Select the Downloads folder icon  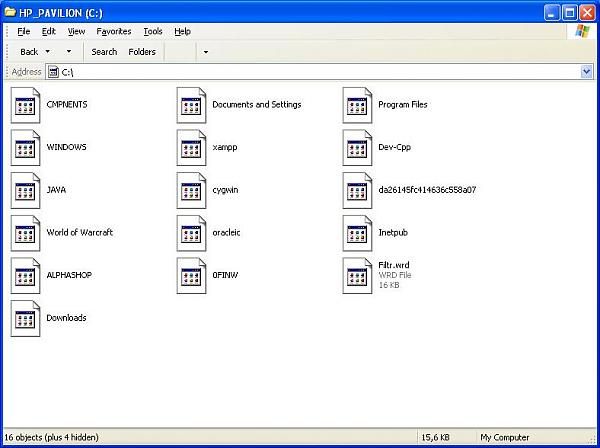(x=25, y=318)
